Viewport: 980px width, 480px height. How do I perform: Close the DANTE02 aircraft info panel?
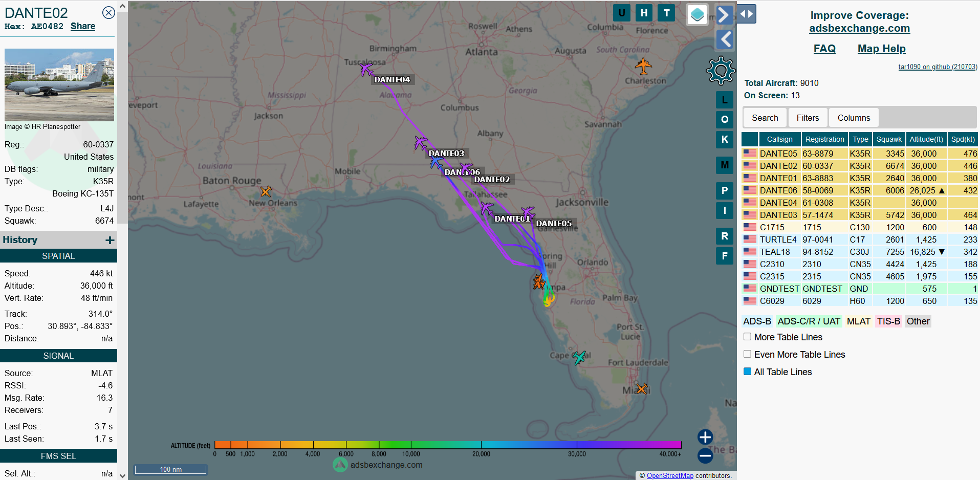pos(108,13)
